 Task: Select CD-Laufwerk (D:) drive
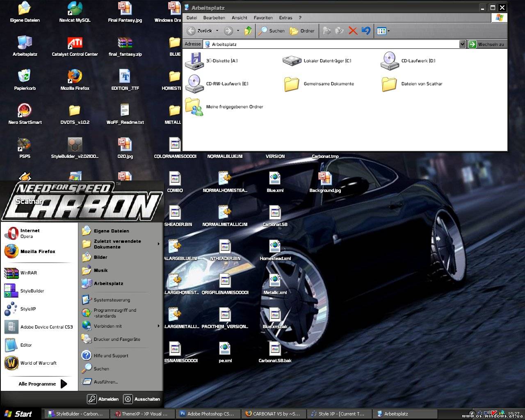coord(408,61)
